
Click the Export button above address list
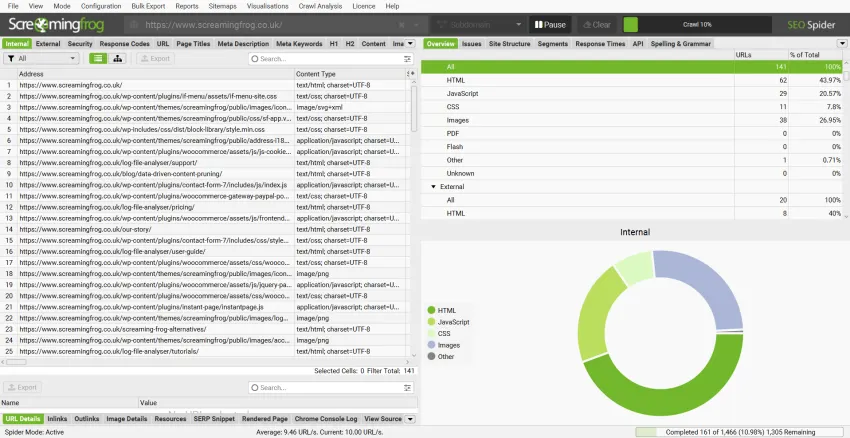click(155, 59)
